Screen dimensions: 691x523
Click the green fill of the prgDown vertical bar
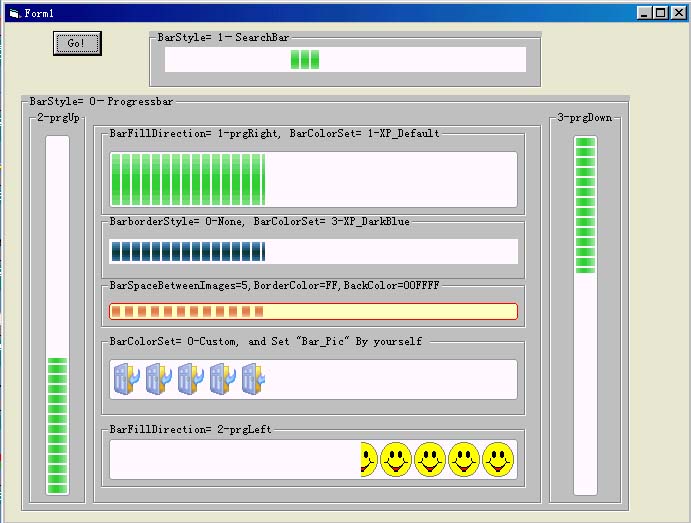[585, 205]
